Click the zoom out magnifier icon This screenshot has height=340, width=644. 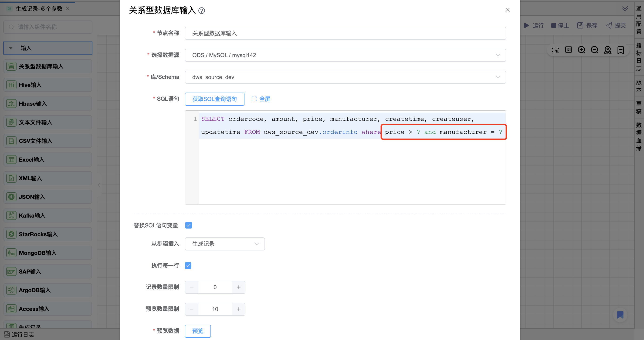594,50
